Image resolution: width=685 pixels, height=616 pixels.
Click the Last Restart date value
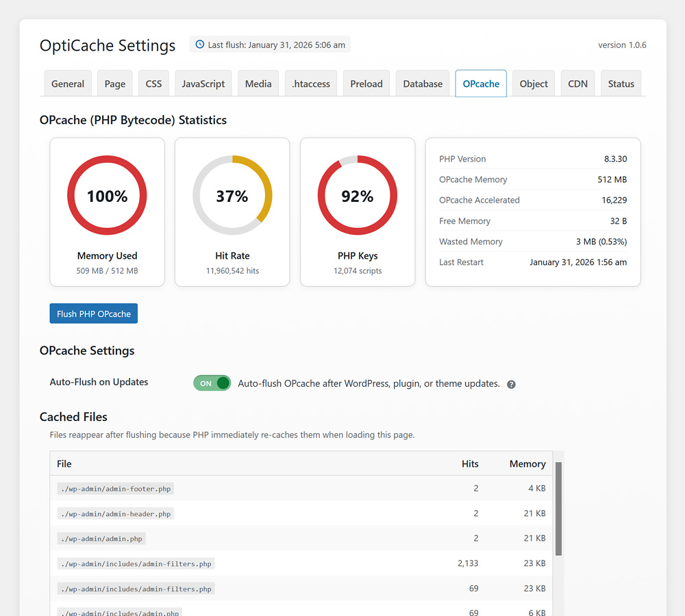click(x=578, y=262)
